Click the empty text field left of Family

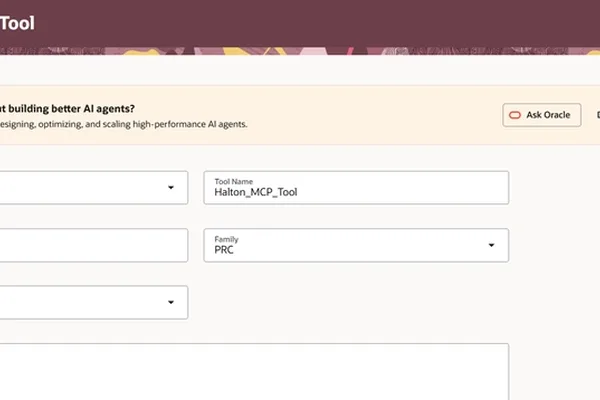coord(94,245)
